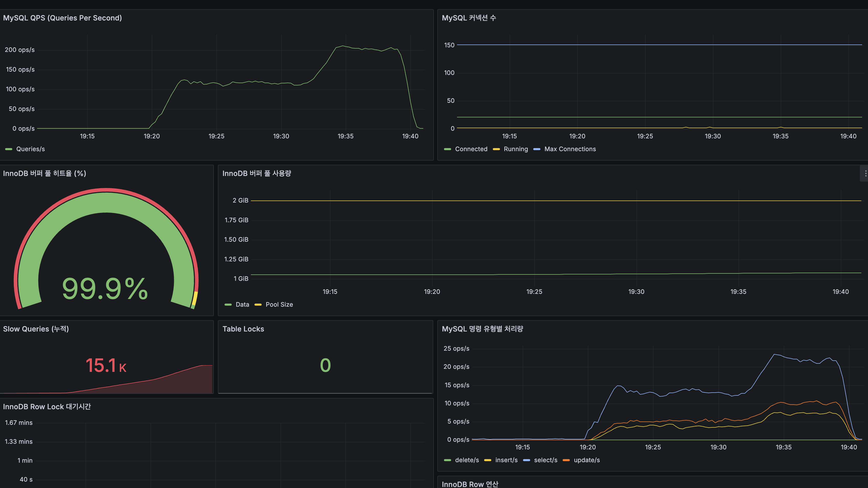This screenshot has width=868, height=488.
Task: Click the green delete/s legend color marker
Action: point(448,460)
